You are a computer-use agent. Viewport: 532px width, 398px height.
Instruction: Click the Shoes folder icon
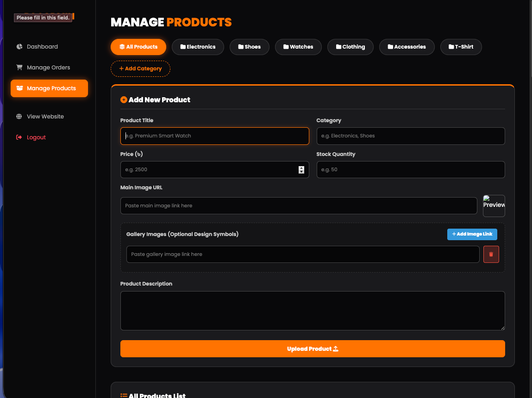241,47
